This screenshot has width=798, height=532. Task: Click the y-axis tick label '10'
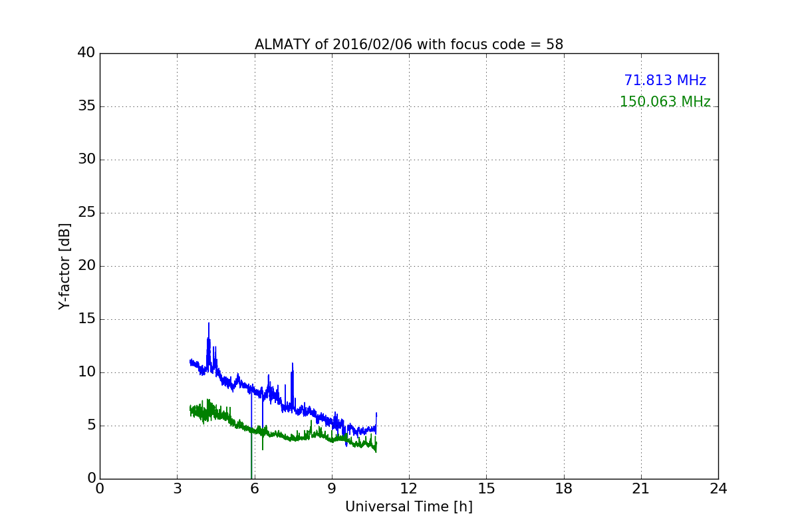point(86,372)
